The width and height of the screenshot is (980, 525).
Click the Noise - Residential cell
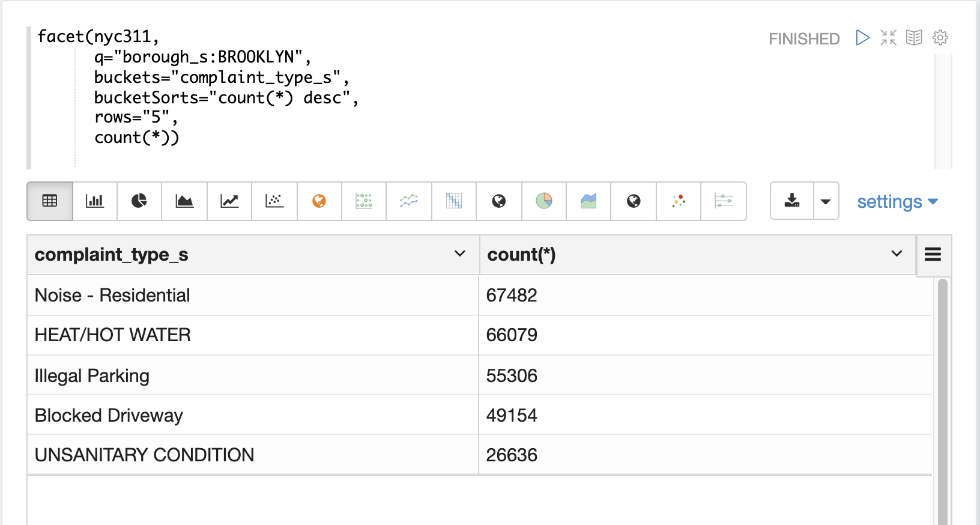click(112, 296)
